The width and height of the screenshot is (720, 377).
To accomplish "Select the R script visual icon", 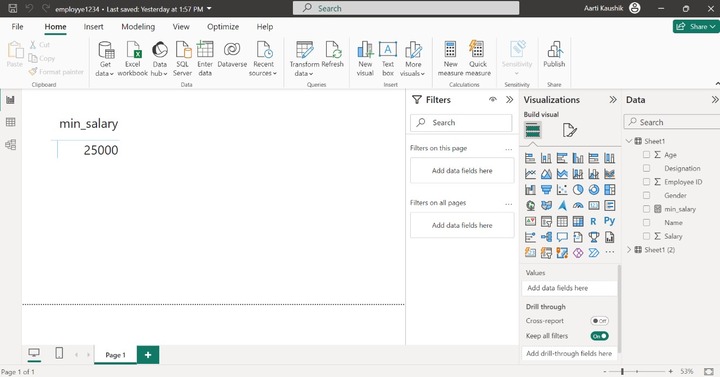I will coord(593,221).
